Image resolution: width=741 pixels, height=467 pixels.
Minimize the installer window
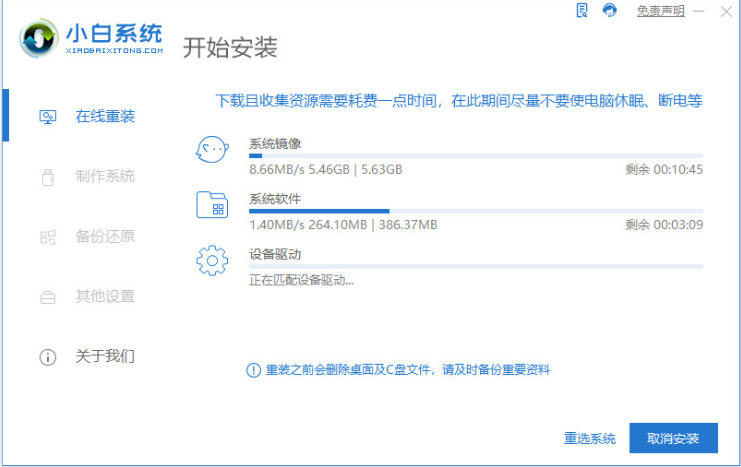pyautogui.click(x=699, y=11)
